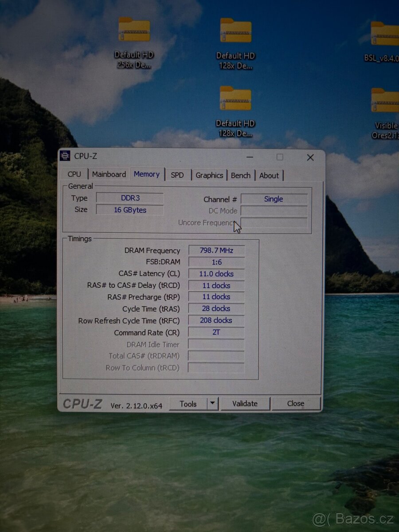
Task: Click the CPU-Z title bar icon
Action: [65, 156]
